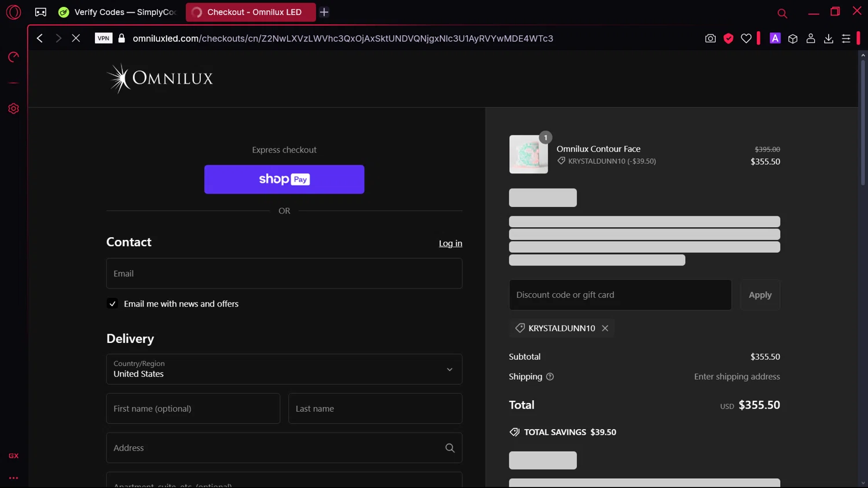Toggle the VPN badge

(x=104, y=38)
